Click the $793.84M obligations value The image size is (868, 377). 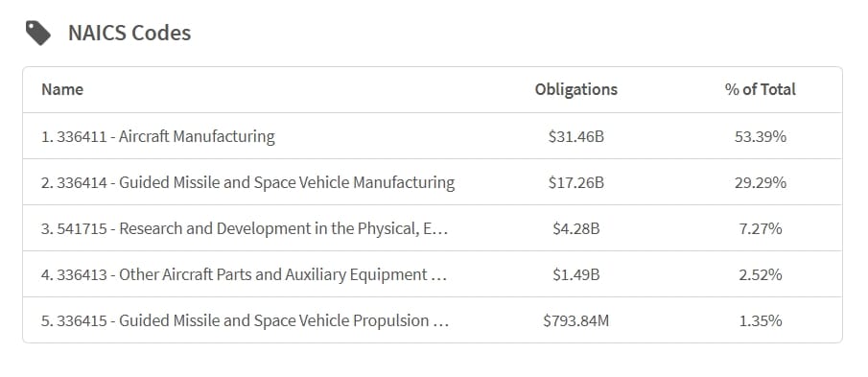coord(576,320)
